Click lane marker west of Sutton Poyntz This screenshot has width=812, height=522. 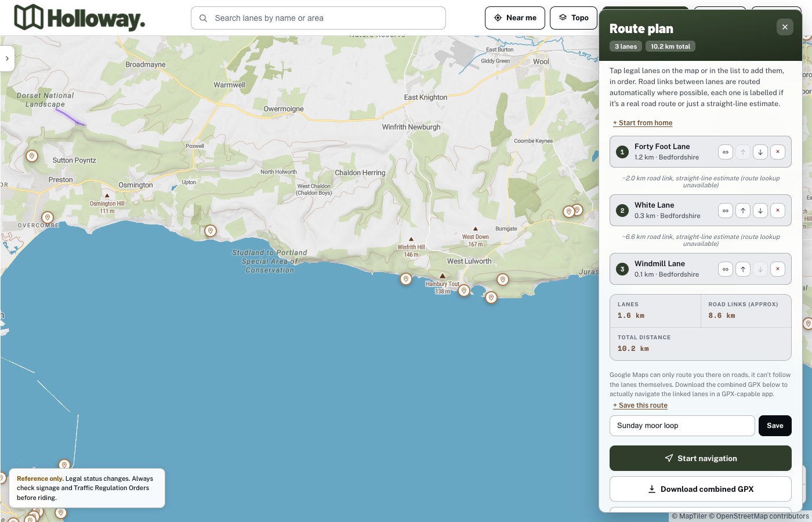pos(32,155)
